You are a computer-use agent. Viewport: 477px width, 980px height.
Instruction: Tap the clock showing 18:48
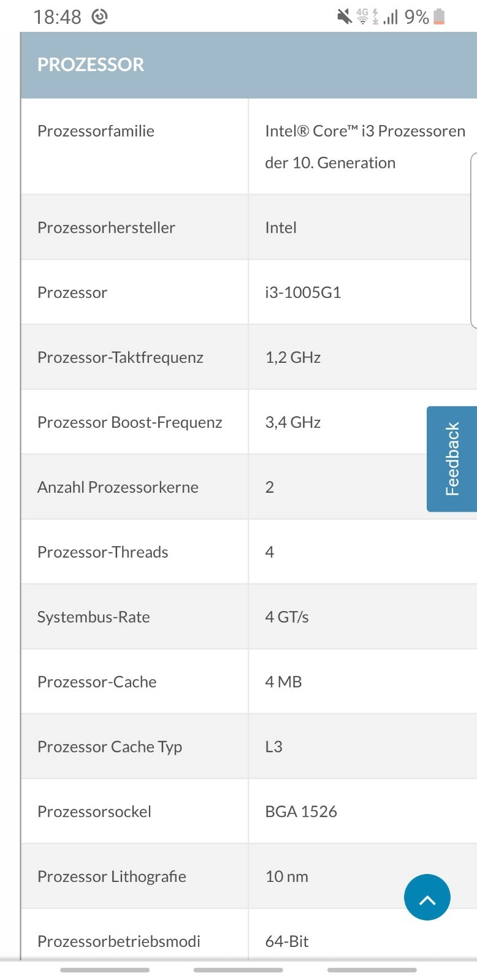tap(57, 17)
